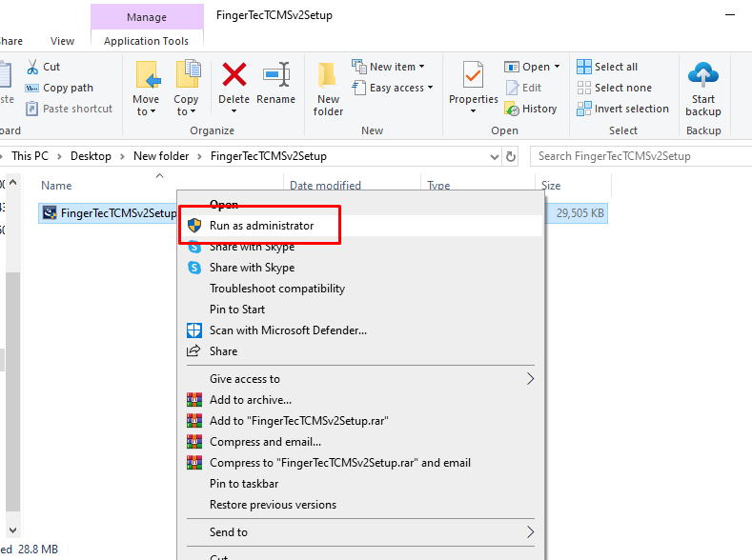The height and width of the screenshot is (560, 752).
Task: Open the Delete dropdown arrow
Action: pyautogui.click(x=234, y=111)
